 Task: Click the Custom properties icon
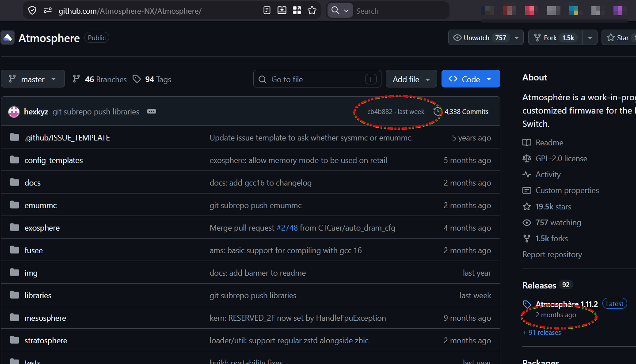527,190
